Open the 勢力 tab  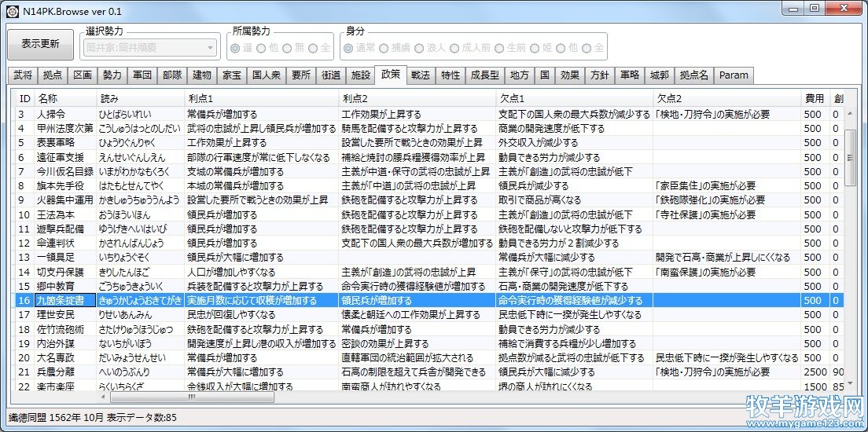[112, 75]
